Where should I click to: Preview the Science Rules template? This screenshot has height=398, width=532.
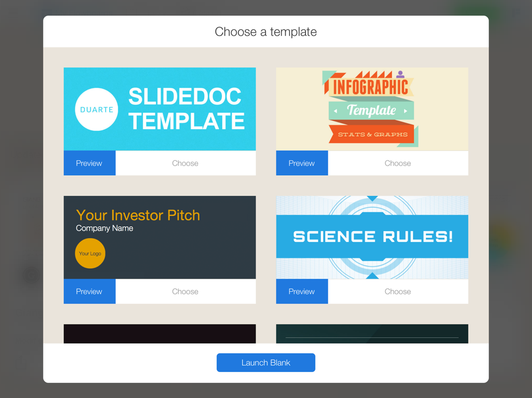pos(302,292)
